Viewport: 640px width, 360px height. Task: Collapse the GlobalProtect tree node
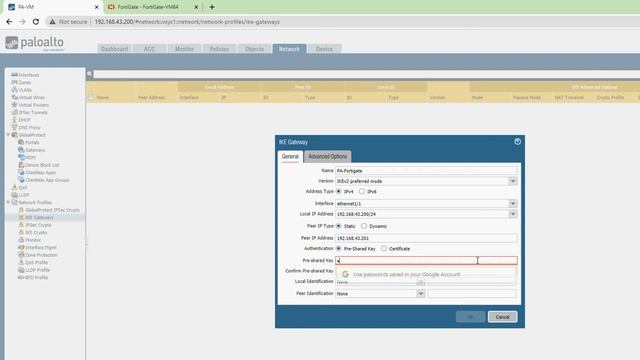[x=8, y=135]
